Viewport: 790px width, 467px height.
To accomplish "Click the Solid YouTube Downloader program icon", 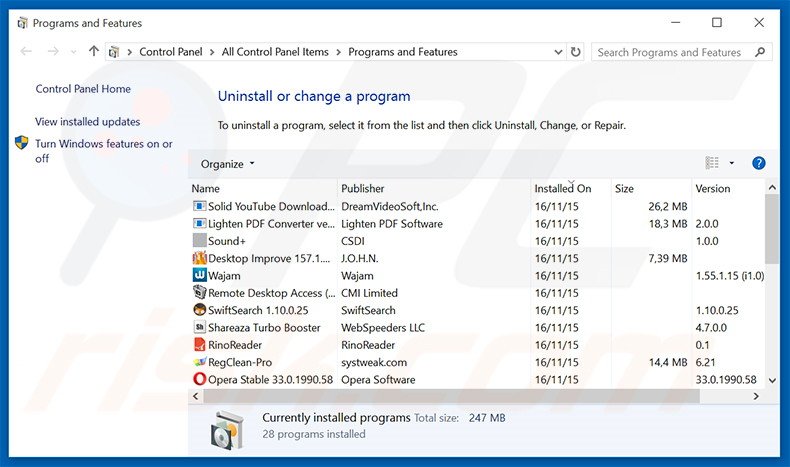I will [x=200, y=206].
